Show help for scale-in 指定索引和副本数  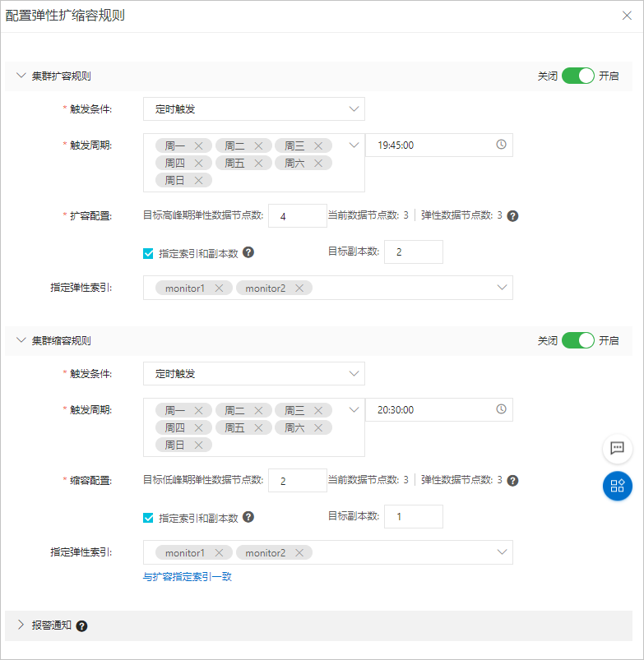click(x=248, y=517)
